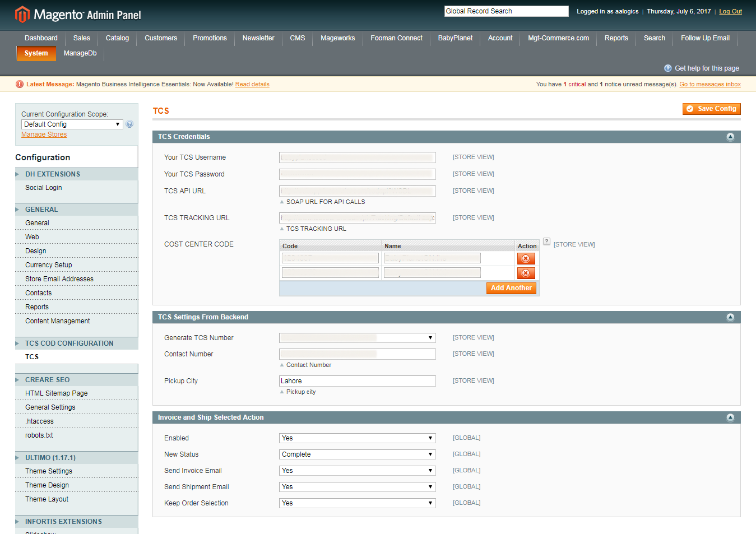Open Keep Order Selection dropdown
The image size is (756, 534).
[358, 503]
